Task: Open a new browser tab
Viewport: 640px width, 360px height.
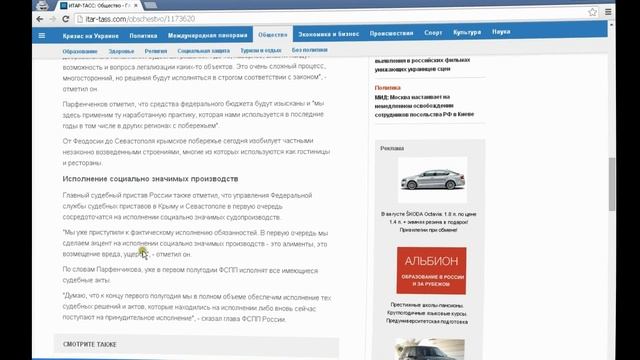Action: pos(150,5)
